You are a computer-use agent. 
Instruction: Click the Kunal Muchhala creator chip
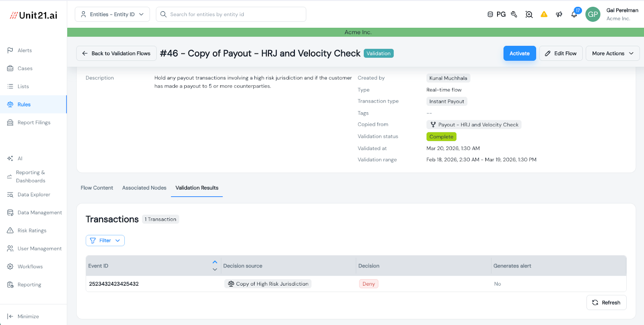tap(448, 78)
